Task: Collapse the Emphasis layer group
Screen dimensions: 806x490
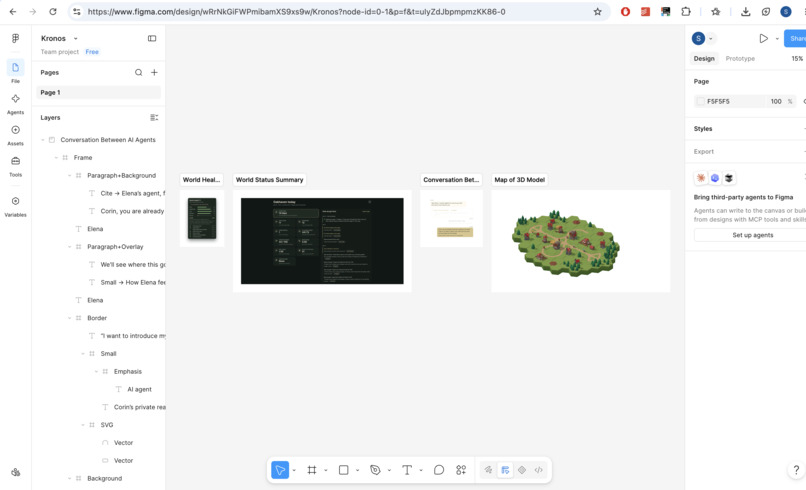Action: [96, 372]
